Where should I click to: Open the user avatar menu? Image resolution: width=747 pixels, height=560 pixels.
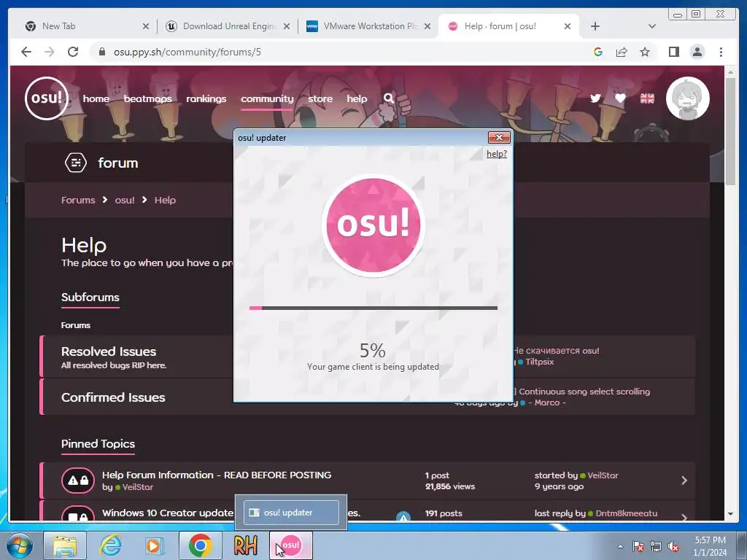coord(687,98)
